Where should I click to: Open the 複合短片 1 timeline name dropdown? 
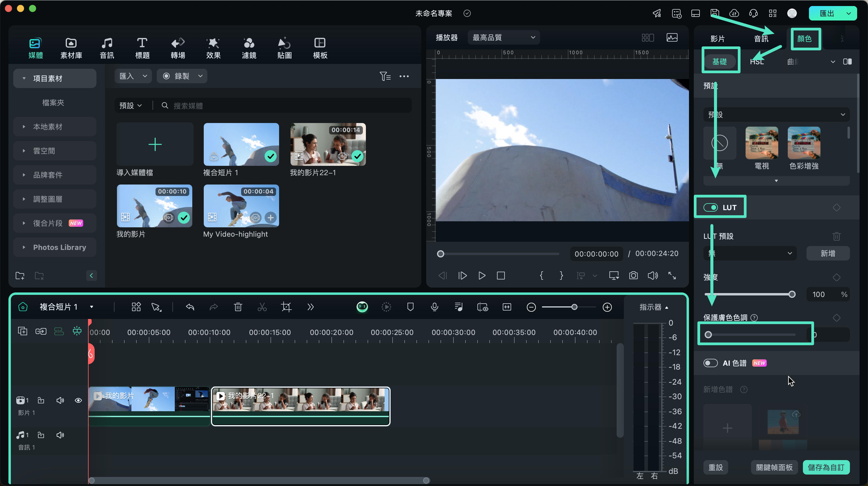click(x=91, y=307)
